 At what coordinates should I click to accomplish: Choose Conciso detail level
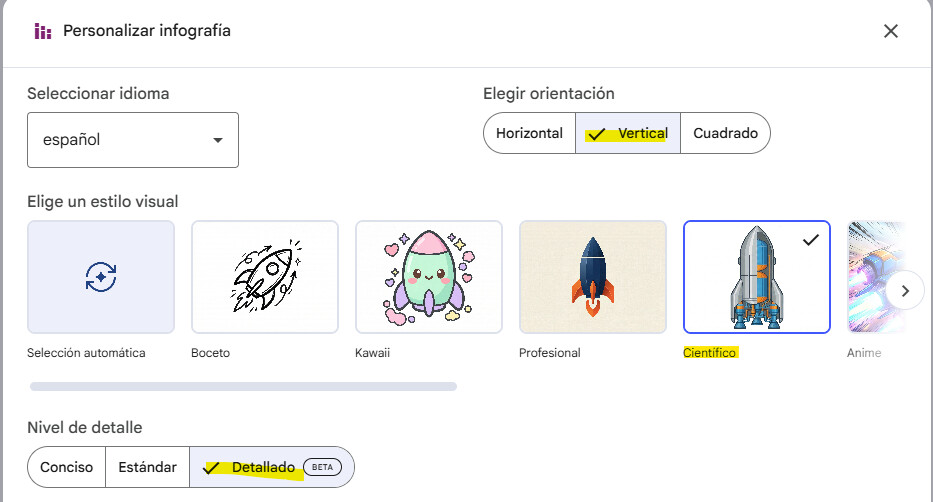67,467
